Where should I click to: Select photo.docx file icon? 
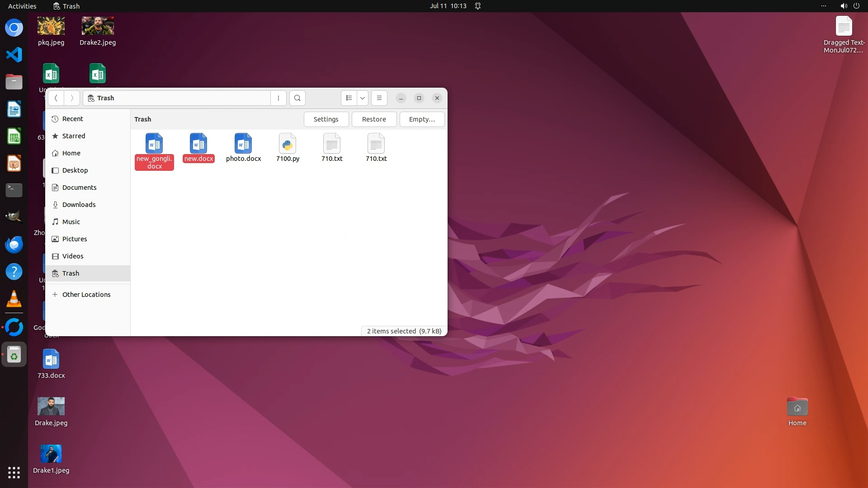[243, 144]
